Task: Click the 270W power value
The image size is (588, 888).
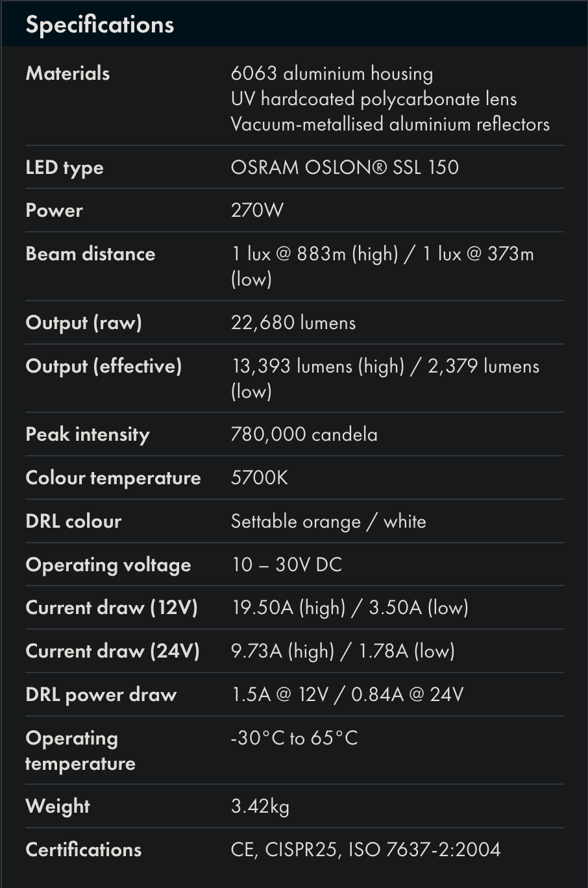Action: pyautogui.click(x=257, y=210)
